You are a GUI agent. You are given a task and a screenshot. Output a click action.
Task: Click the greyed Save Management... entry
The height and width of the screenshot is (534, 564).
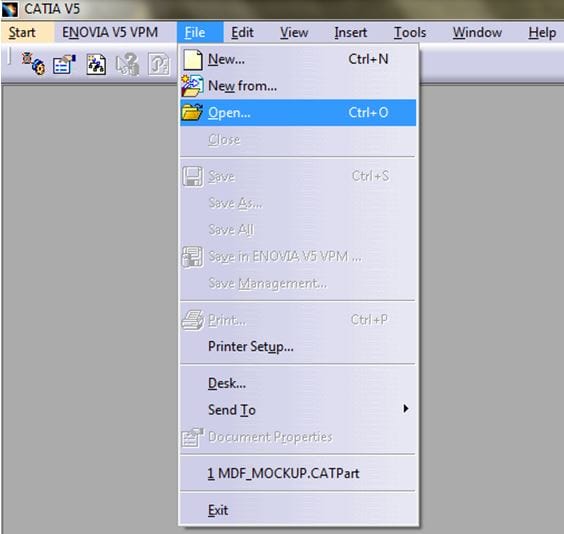298,284
